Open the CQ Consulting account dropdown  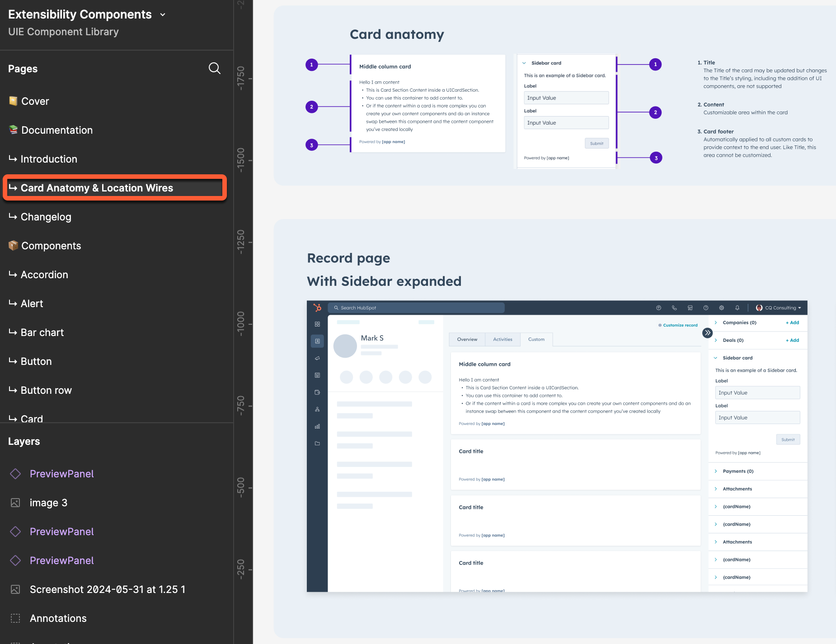pos(779,308)
